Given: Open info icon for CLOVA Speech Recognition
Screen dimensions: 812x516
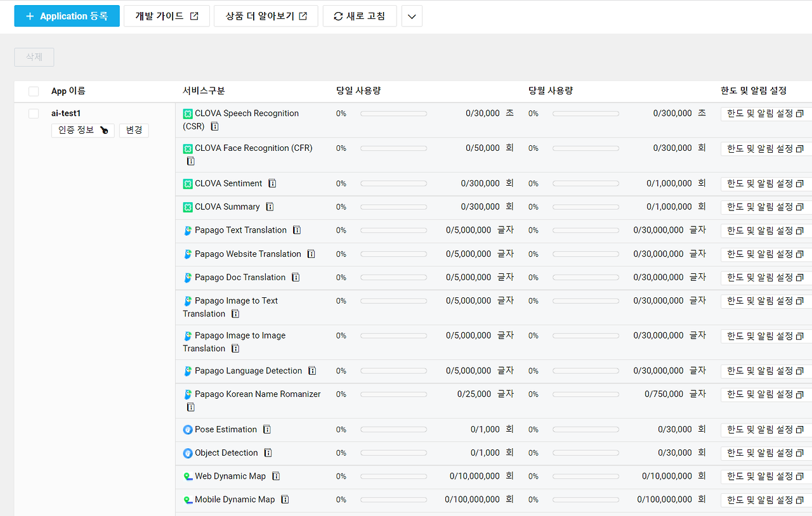Looking at the screenshot, I should click(x=214, y=126).
